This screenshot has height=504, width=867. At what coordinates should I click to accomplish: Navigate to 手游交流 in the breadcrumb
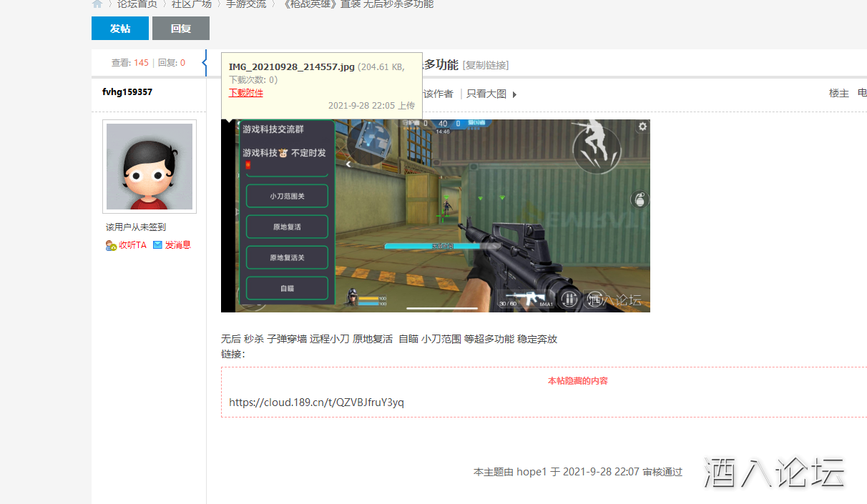246,4
